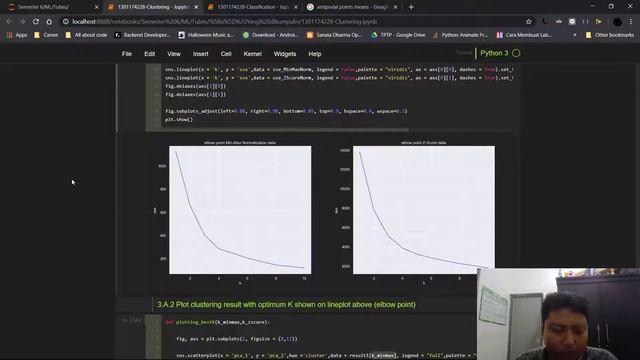
Task: Open a new browser tab
Action: [x=411, y=7]
